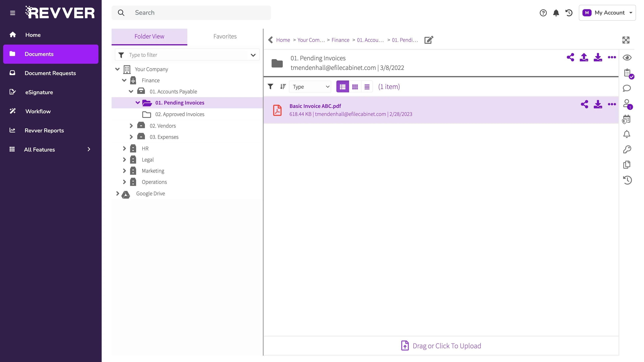This screenshot has height=362, width=644.
Task: Click Finance breadcrumb link
Action: pyautogui.click(x=340, y=40)
